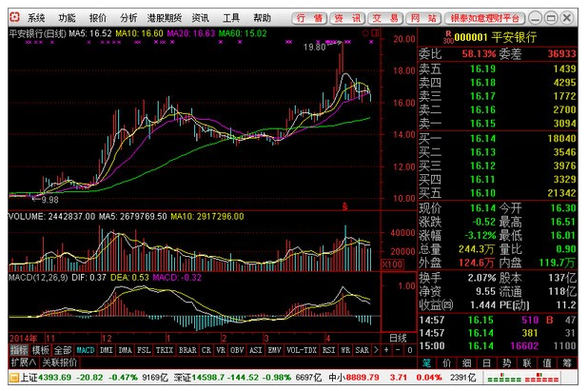Open the 分析 menu

(128, 18)
